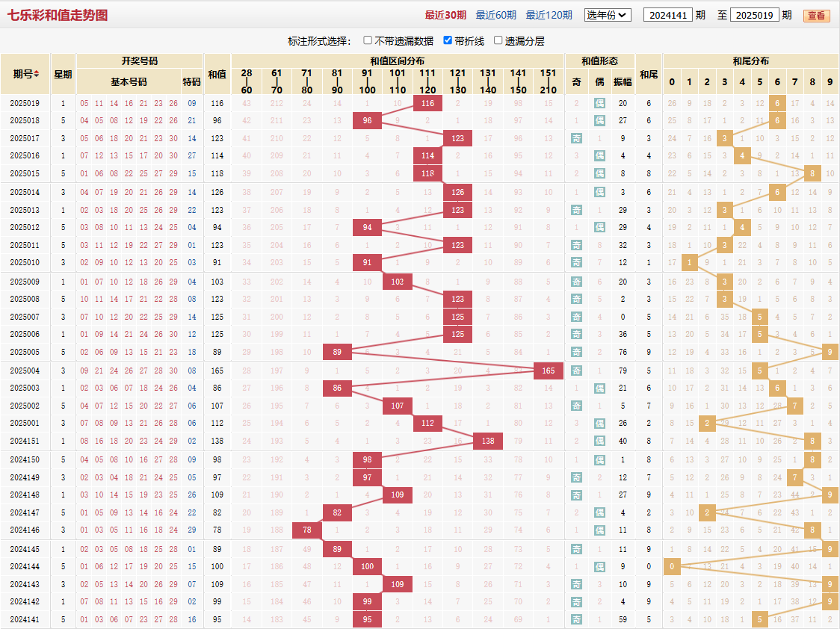This screenshot has width=840, height=629.
Task: Select the red 116 marker in row 2025019
Action: click(427, 103)
